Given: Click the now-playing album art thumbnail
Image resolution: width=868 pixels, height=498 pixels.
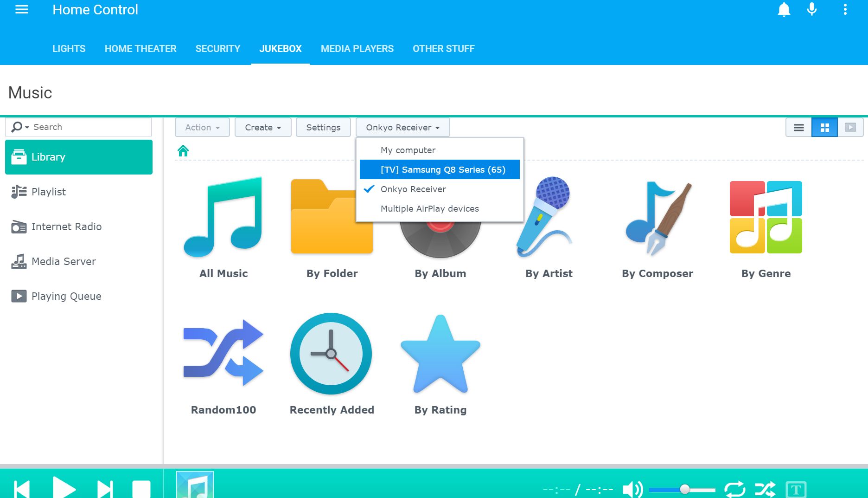Looking at the screenshot, I should pyautogui.click(x=195, y=485).
